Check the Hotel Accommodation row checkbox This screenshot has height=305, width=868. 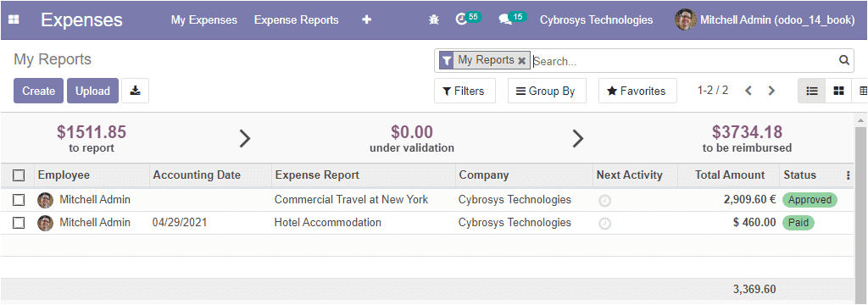point(19,223)
